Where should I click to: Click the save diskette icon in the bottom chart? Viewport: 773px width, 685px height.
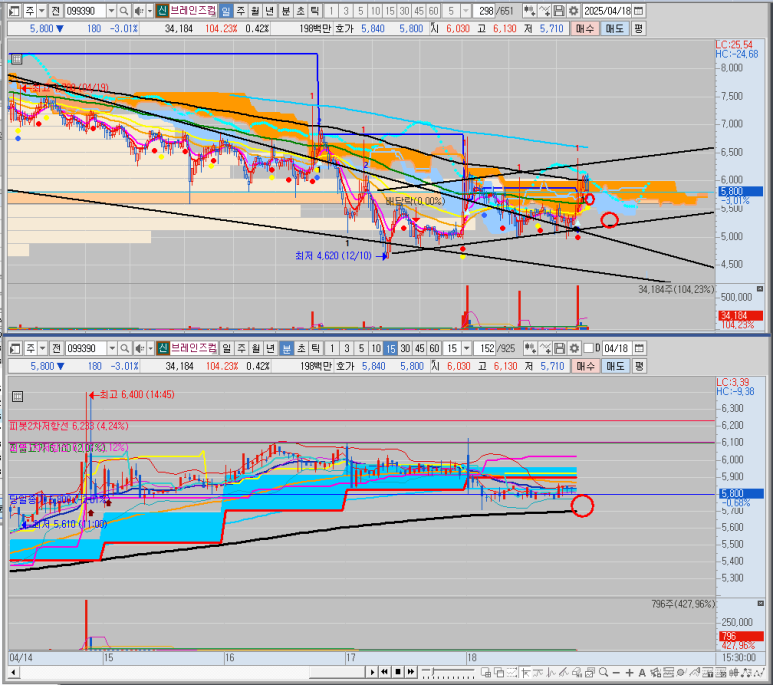pyautogui.click(x=559, y=348)
